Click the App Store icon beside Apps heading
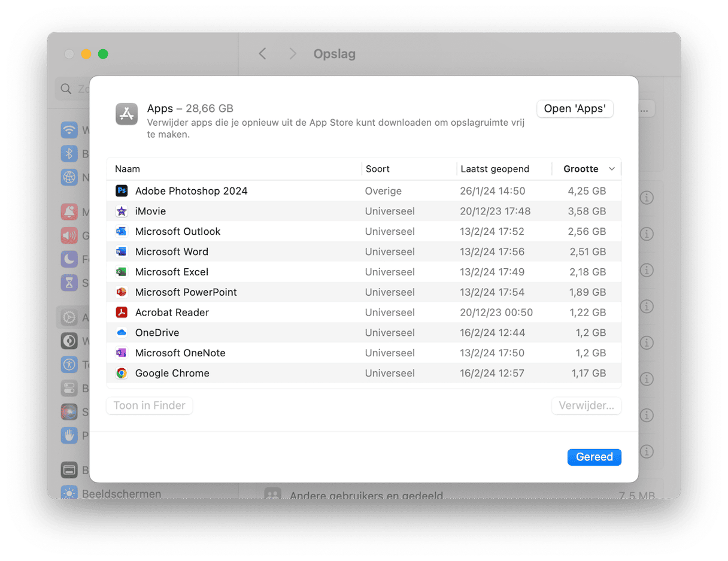Screen dimensions: 728x561 [x=126, y=114]
